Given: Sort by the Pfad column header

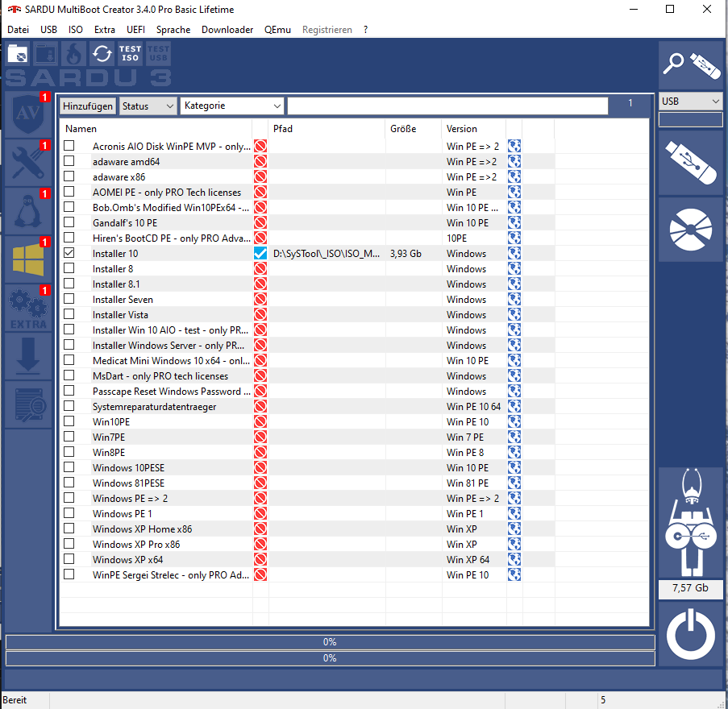Looking at the screenshot, I should [327, 129].
